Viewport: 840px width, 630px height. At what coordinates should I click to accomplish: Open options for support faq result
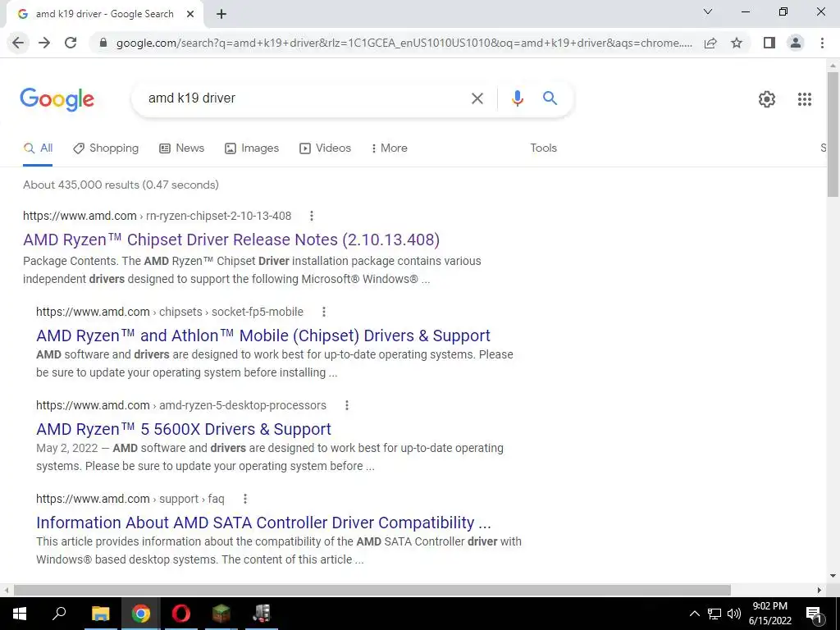(x=244, y=500)
